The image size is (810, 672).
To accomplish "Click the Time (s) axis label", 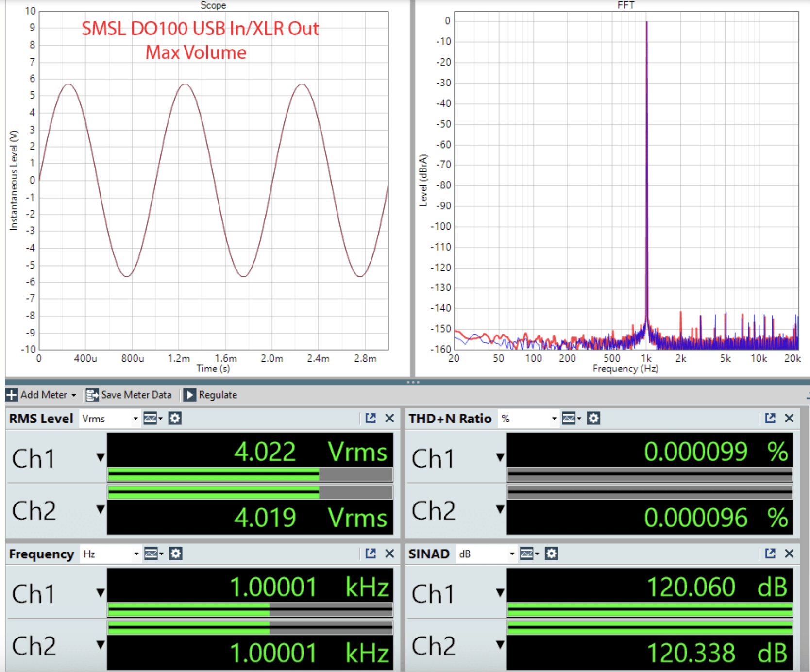I will point(213,369).
